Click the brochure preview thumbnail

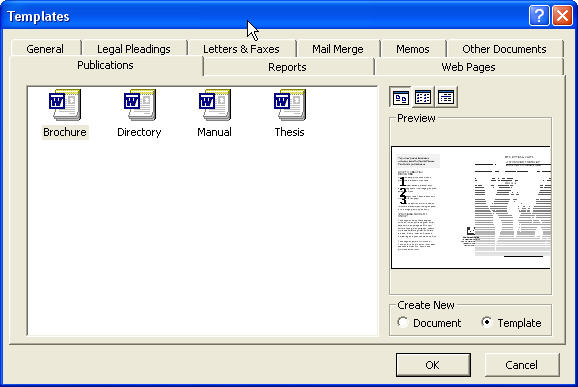tap(471, 208)
